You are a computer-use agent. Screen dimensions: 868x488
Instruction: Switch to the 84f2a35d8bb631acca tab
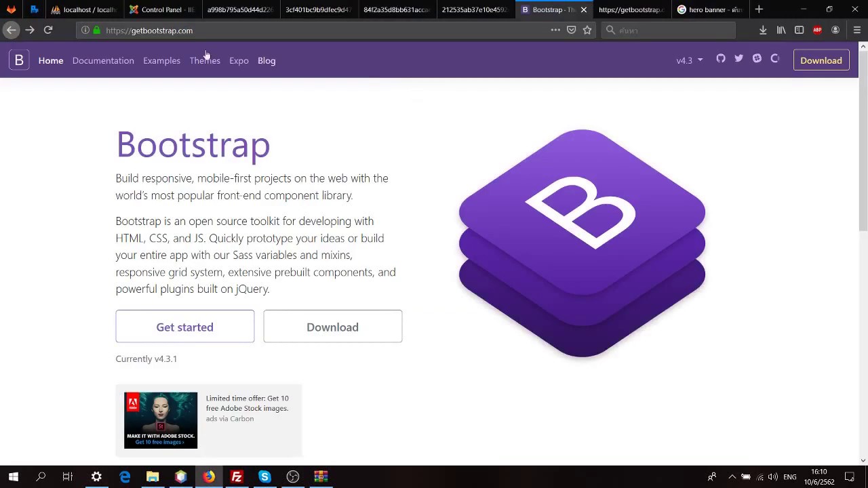[x=397, y=9]
